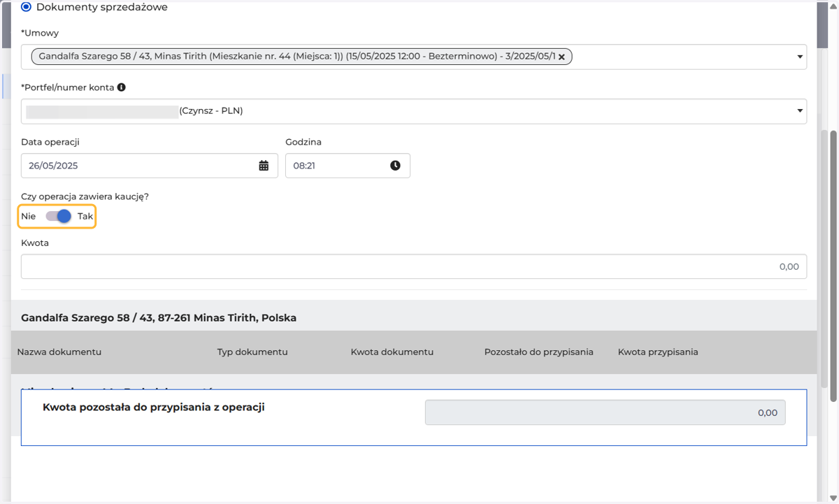This screenshot has width=839, height=504.
Task: Click the Kwota amount input field
Action: (414, 266)
